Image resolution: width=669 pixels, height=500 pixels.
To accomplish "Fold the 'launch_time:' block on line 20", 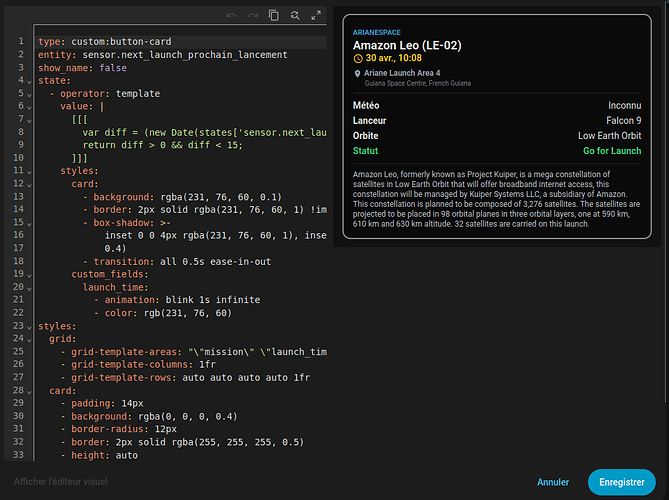I will 29,288.
